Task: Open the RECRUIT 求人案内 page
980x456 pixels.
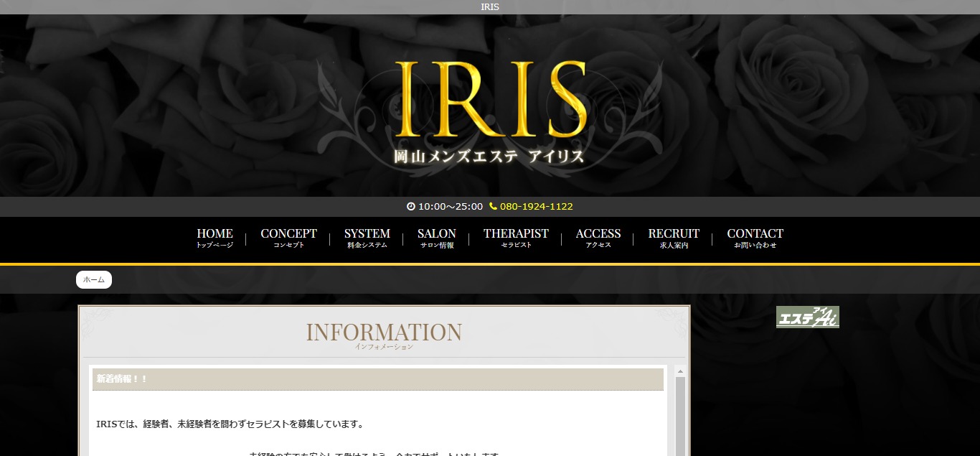Action: pos(674,238)
